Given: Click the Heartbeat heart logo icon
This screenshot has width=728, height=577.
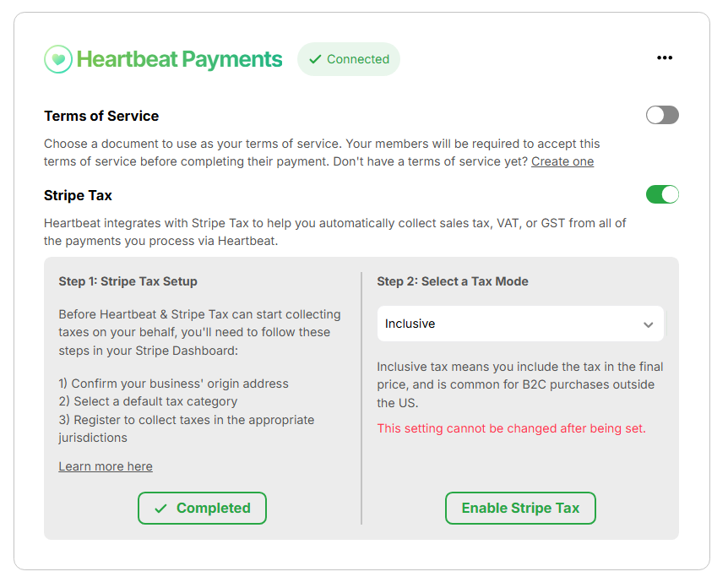Looking at the screenshot, I should pos(58,59).
